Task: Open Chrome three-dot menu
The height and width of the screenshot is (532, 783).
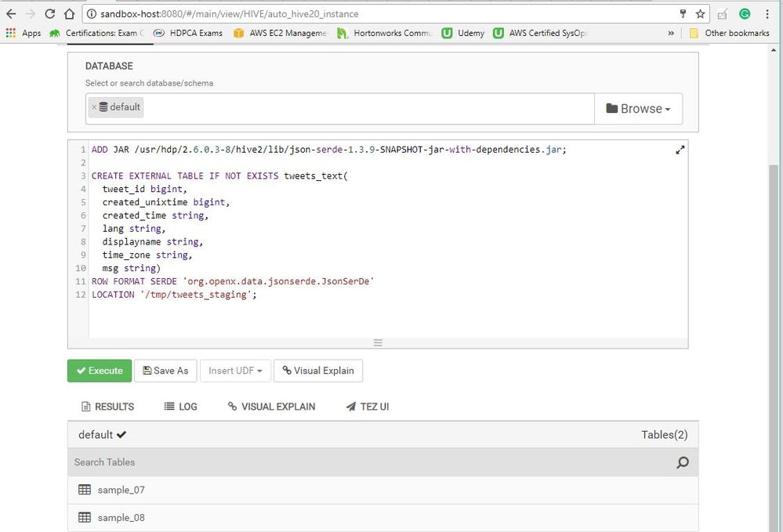Action: [x=767, y=13]
